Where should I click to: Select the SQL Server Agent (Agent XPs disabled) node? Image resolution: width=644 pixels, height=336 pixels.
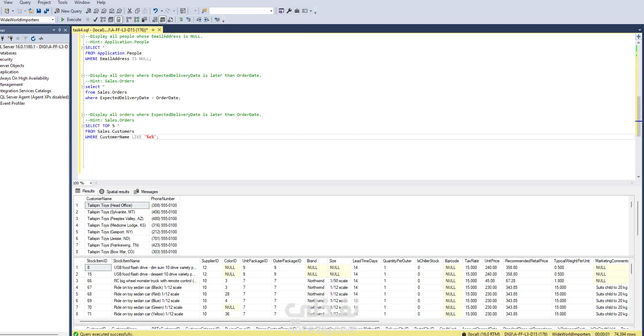[x=34, y=97]
